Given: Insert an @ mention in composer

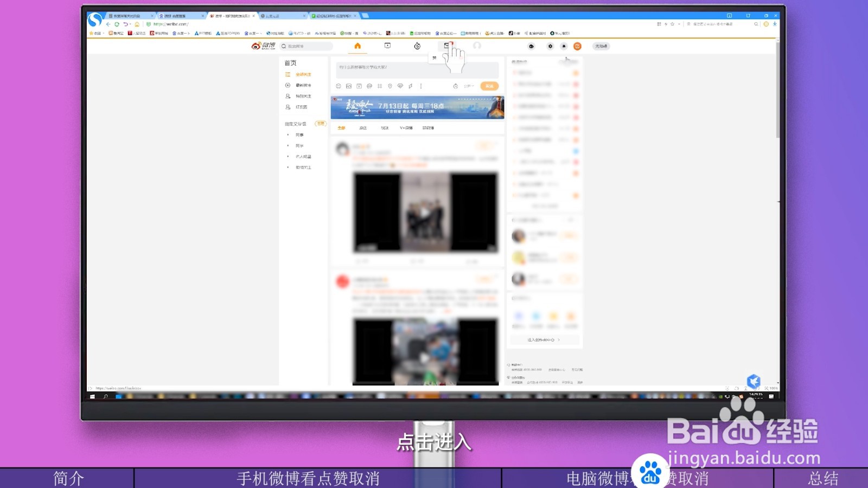Looking at the screenshot, I should click(x=369, y=86).
